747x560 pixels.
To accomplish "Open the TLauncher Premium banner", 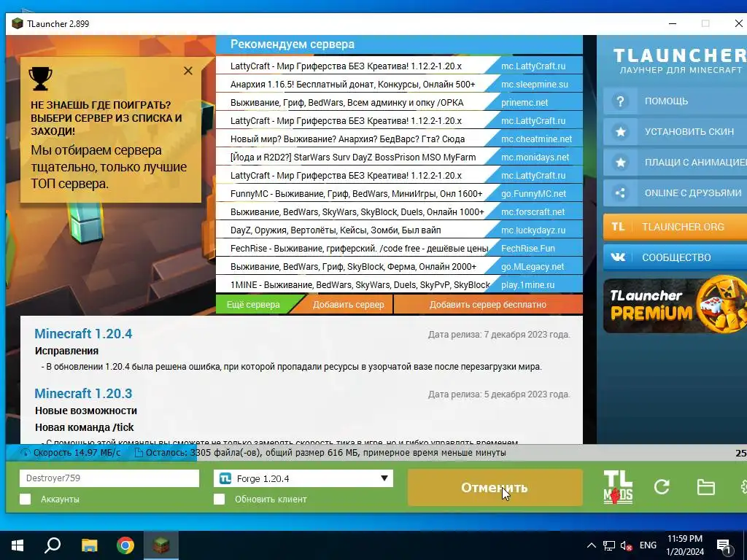I will (x=675, y=306).
